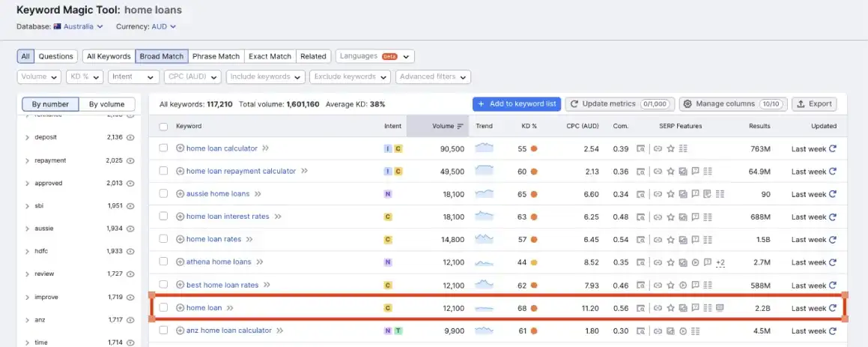The height and width of the screenshot is (347, 868).
Task: Expand the hdfc keyword group
Action: [x=27, y=252]
